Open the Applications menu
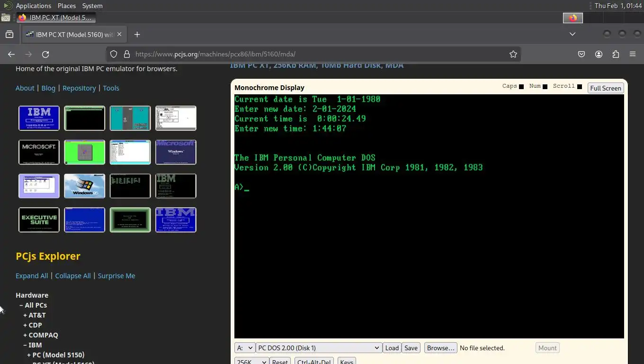The width and height of the screenshot is (644, 364). click(x=33, y=6)
